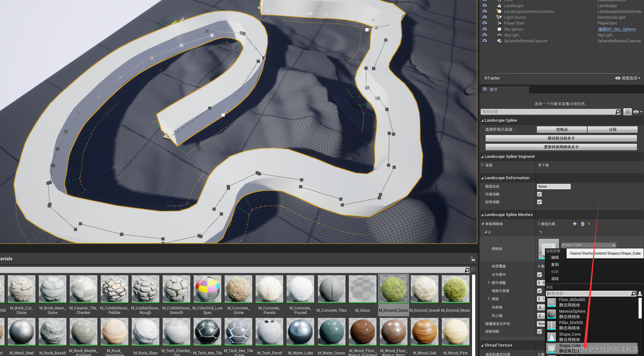
Task: Open the details property matrix grid icon
Action: (x=627, y=112)
